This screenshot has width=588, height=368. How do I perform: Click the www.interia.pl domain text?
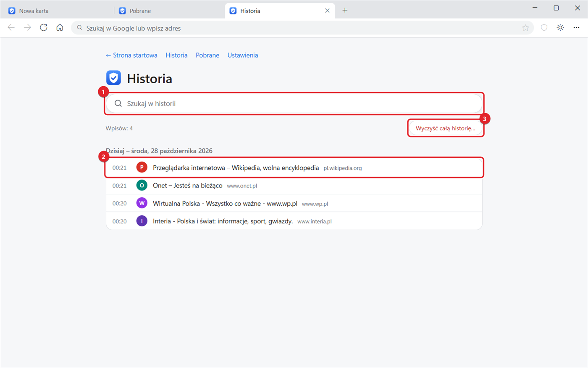[315, 222]
